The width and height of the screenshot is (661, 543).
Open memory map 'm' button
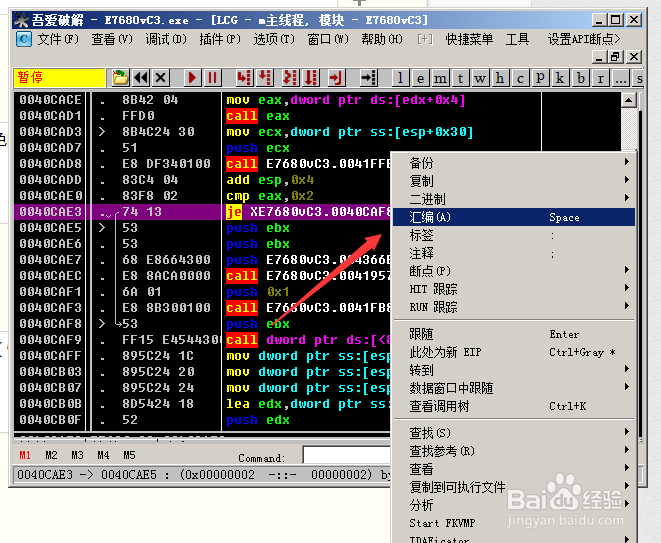tap(440, 78)
